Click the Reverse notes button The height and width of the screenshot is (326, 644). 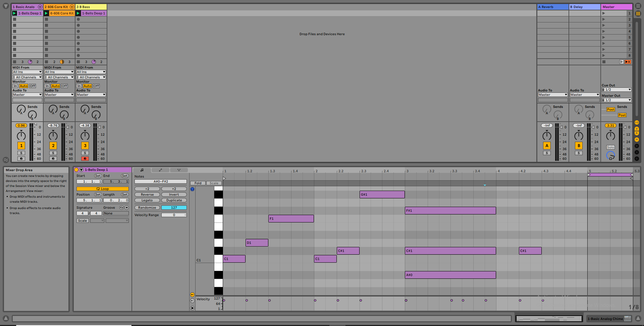(147, 195)
